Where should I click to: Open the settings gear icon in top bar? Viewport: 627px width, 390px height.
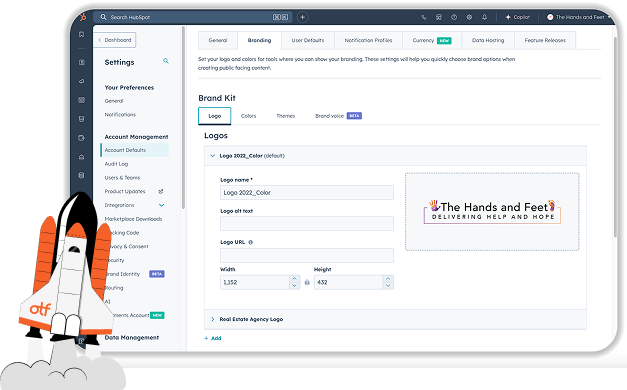point(469,17)
